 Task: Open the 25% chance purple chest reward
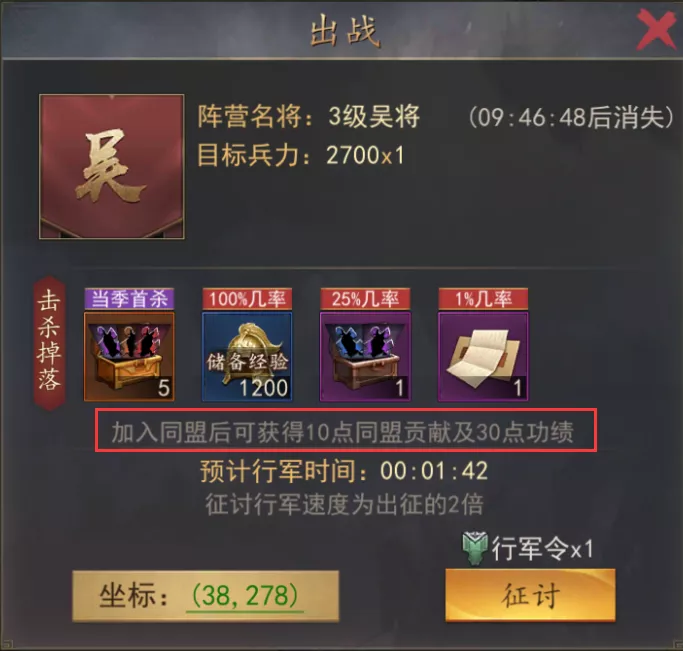(365, 356)
